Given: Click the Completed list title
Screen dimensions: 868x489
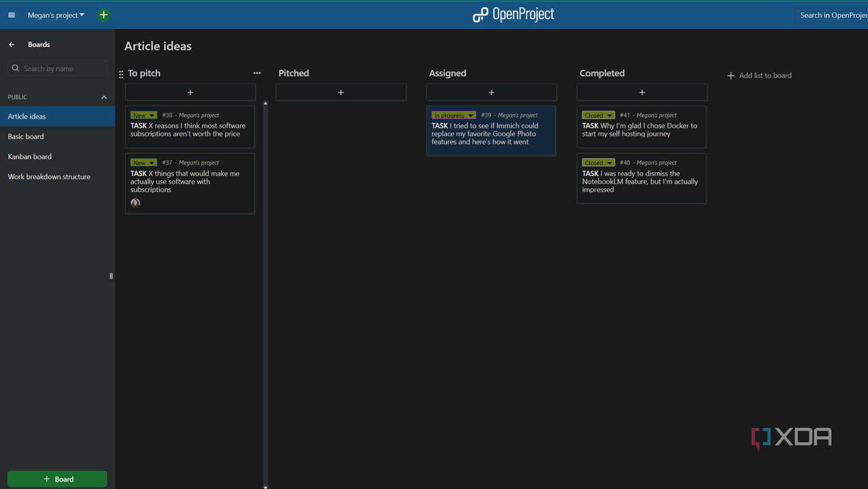Looking at the screenshot, I should [602, 74].
